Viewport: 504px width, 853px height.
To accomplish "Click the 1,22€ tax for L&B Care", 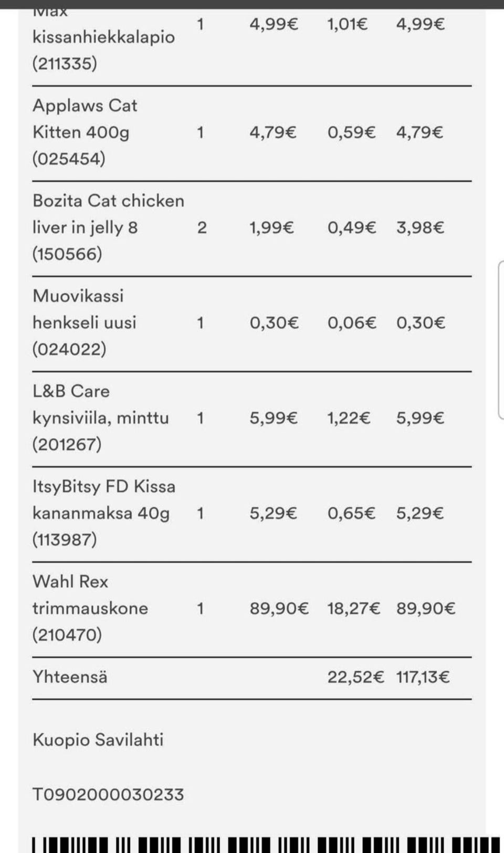I will [x=349, y=418].
